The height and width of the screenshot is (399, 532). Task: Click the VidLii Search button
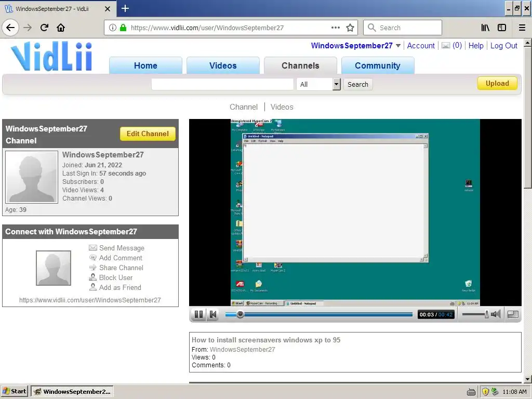pos(358,84)
